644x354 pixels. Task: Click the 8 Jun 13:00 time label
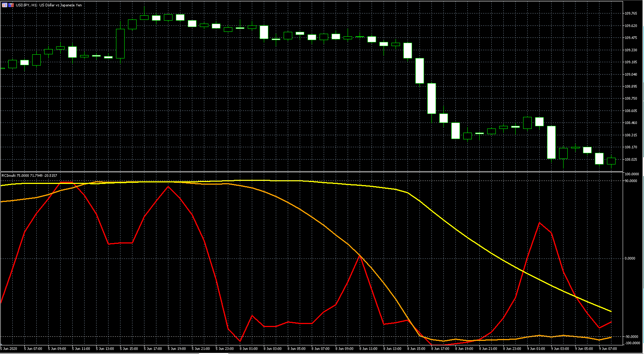(392, 349)
